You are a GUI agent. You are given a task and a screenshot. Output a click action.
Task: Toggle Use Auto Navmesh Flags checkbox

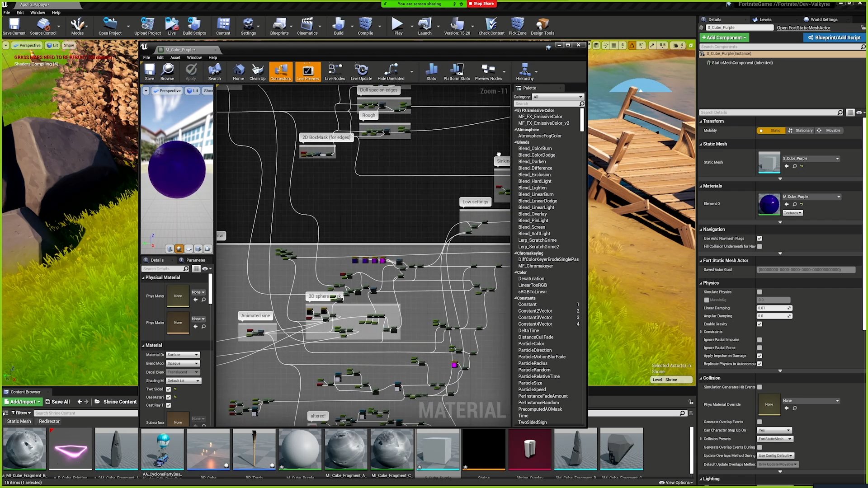[759, 239]
